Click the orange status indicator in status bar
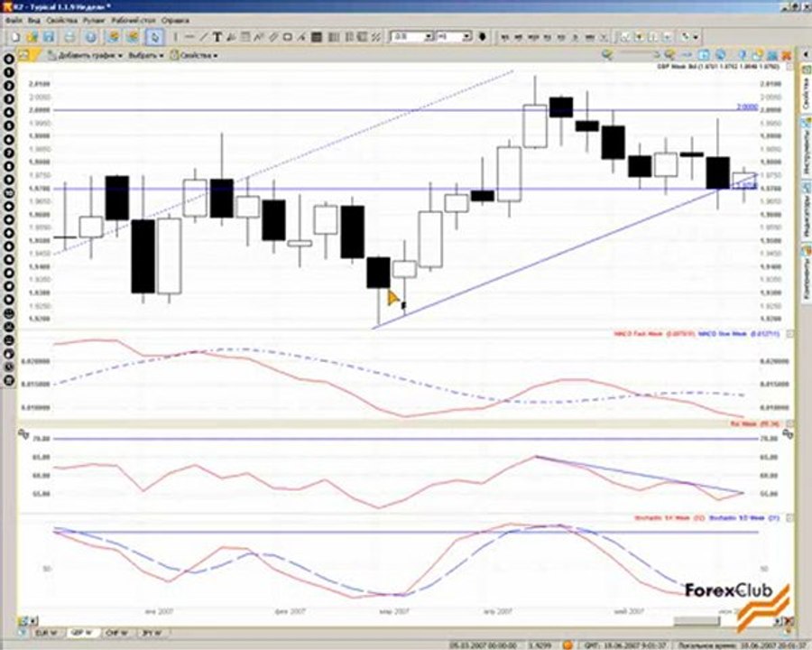Viewport: 812px width, 650px height. [x=567, y=645]
